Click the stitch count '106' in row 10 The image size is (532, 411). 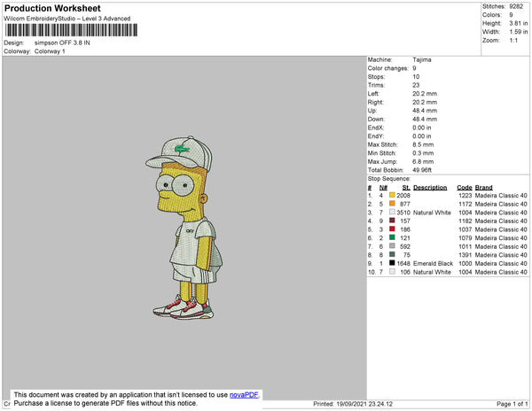coord(405,272)
